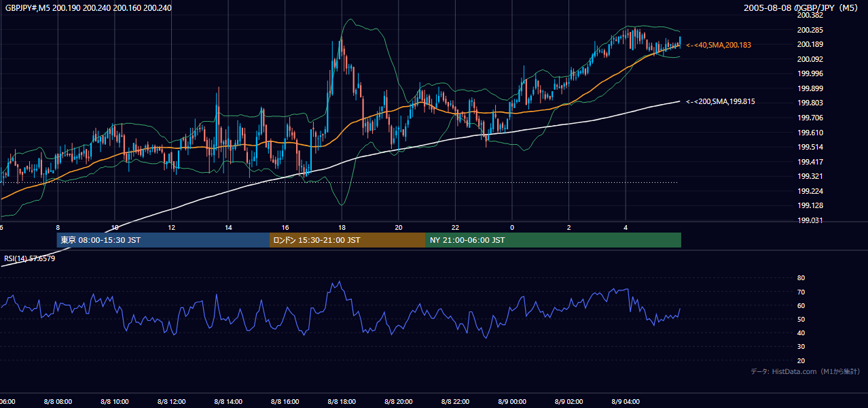Click the 8/8 20:00 time axis label
Viewport: 868px width, 408px height.
[x=399, y=402]
